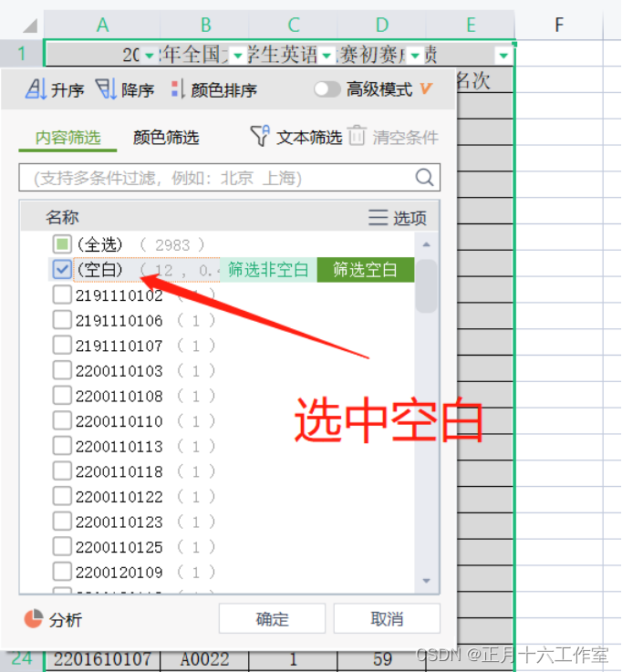Check the 2200110118 checkbox

62,471
